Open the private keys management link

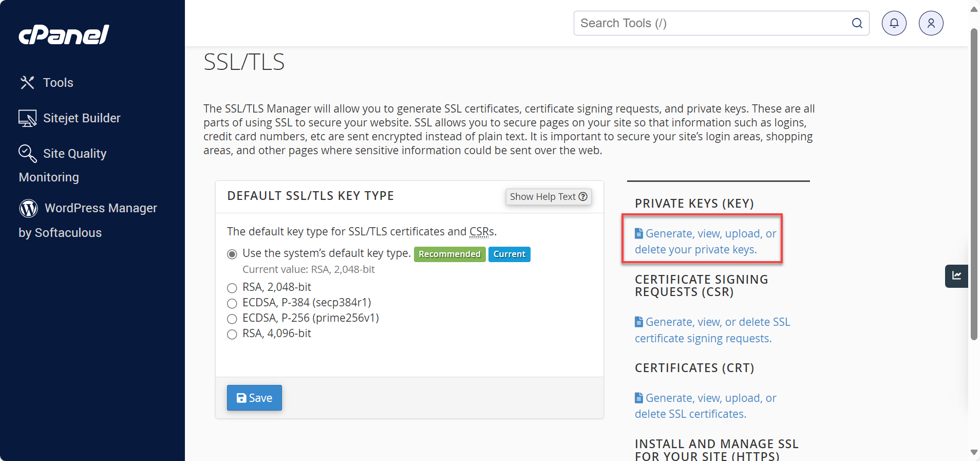pyautogui.click(x=705, y=242)
